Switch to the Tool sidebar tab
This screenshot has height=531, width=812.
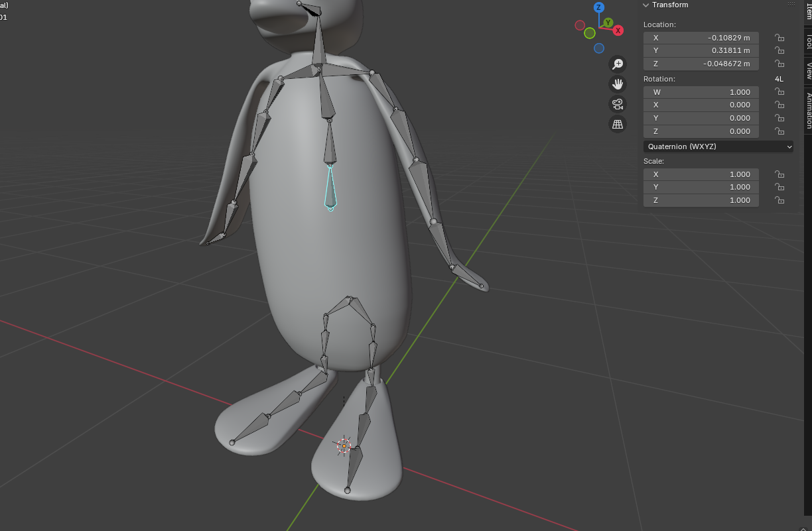[808, 42]
